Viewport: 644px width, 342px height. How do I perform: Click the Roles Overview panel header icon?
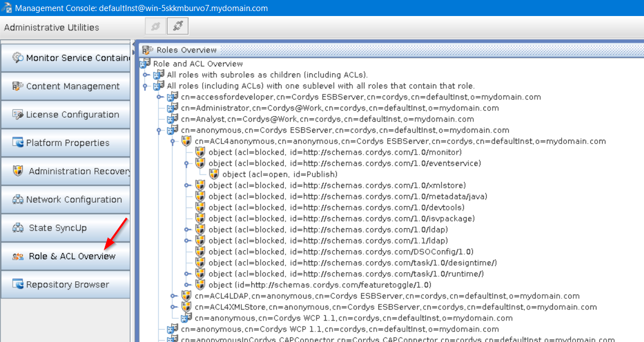147,50
